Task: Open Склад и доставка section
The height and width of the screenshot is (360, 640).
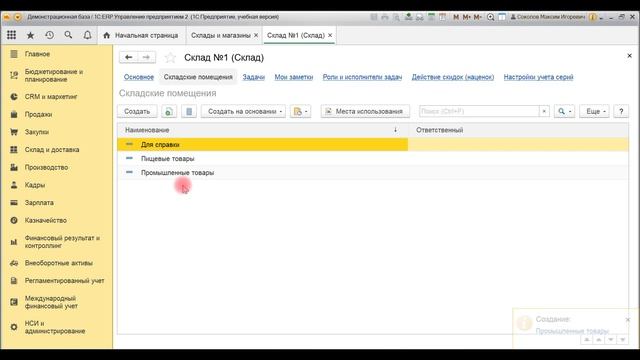Action: pyautogui.click(x=51, y=149)
